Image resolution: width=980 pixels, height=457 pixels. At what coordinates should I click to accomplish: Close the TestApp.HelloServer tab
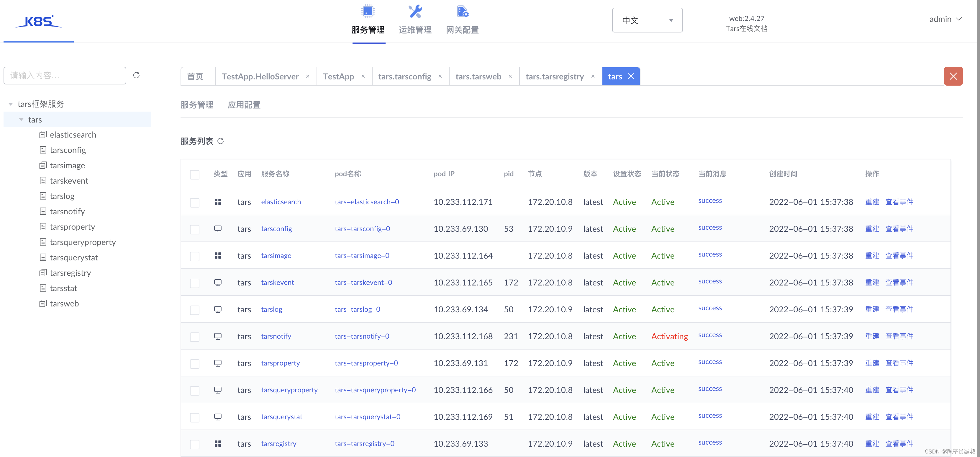tap(308, 76)
